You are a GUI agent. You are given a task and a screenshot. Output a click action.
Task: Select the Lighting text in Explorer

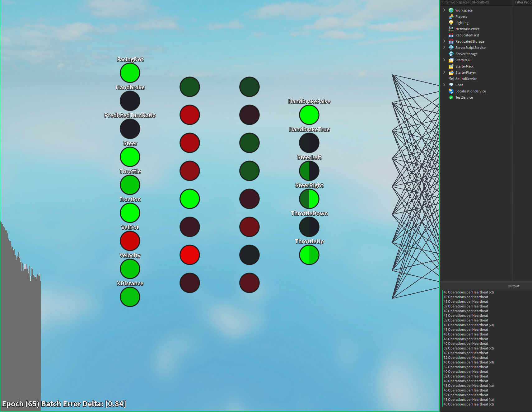[462, 23]
